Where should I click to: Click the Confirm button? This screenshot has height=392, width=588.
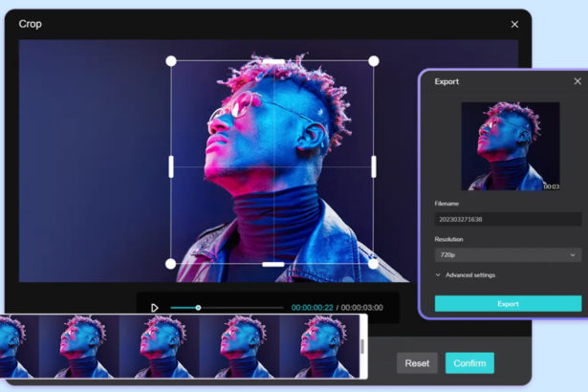[x=469, y=362]
